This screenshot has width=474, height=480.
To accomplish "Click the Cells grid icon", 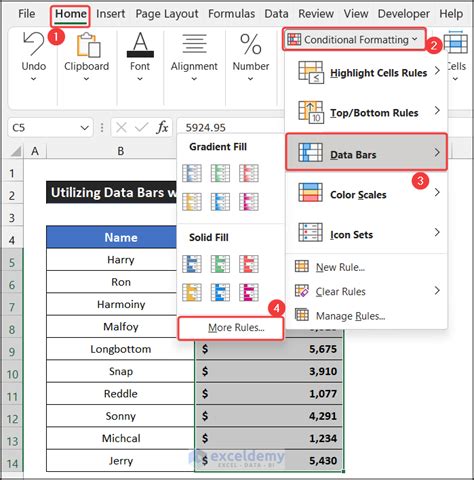I will (456, 42).
